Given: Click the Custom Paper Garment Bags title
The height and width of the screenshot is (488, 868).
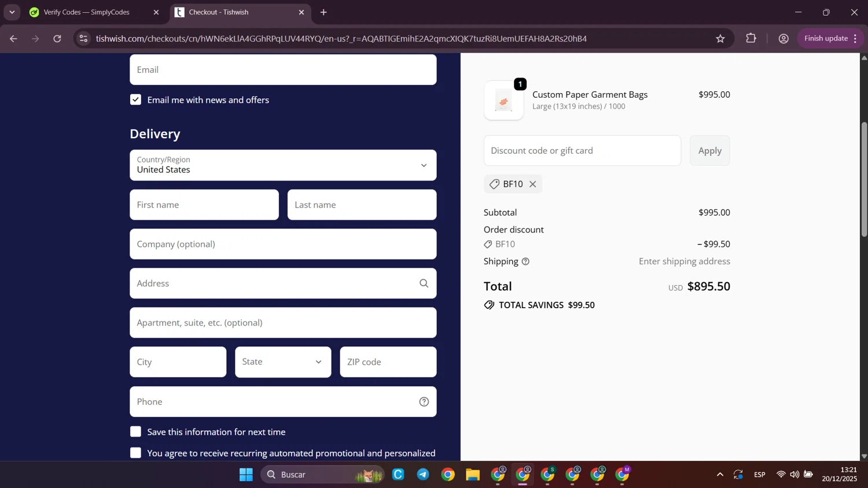Looking at the screenshot, I should [x=590, y=95].
